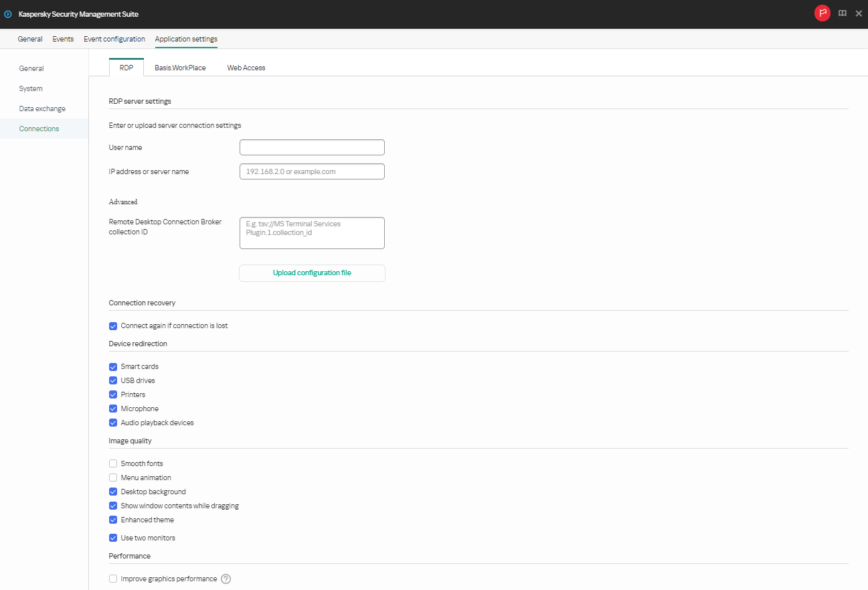Disable Use two monitors
Image resolution: width=868 pixels, height=590 pixels.
[x=113, y=537]
